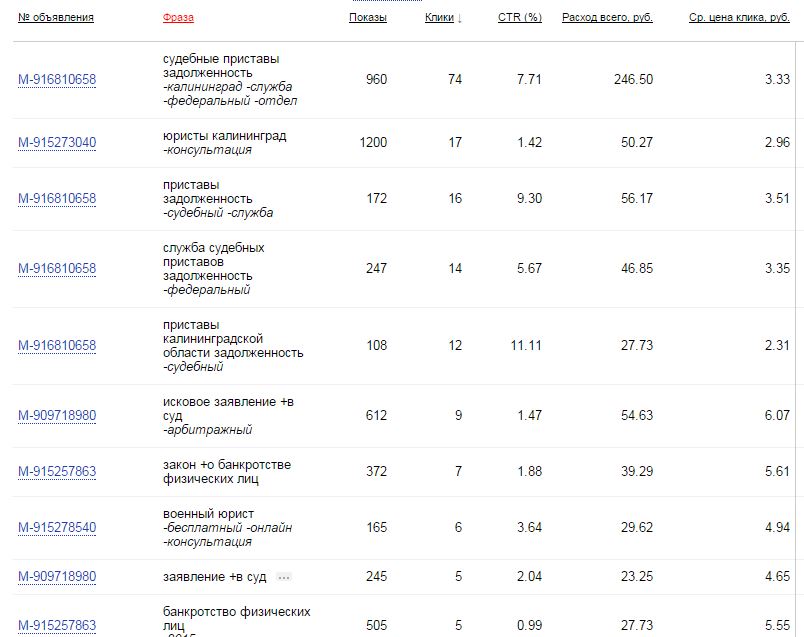The width and height of the screenshot is (804, 637).
Task: Sort by "Расход всего, руб." header
Action: tap(607, 18)
